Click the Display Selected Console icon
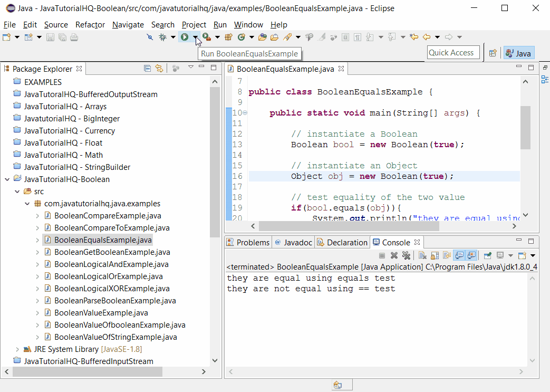Image resolution: width=550 pixels, height=392 pixels. click(x=500, y=255)
